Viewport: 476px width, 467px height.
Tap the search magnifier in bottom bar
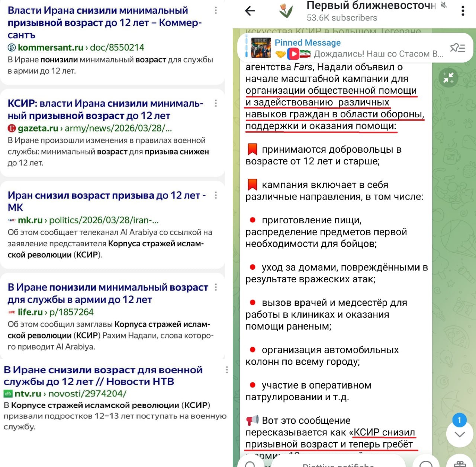point(250,464)
